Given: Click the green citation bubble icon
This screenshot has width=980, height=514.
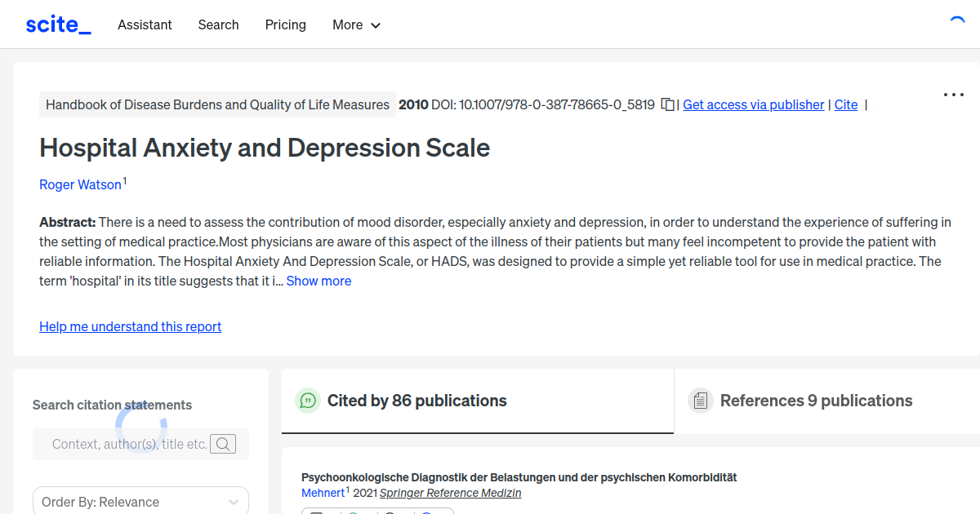Looking at the screenshot, I should [x=308, y=401].
